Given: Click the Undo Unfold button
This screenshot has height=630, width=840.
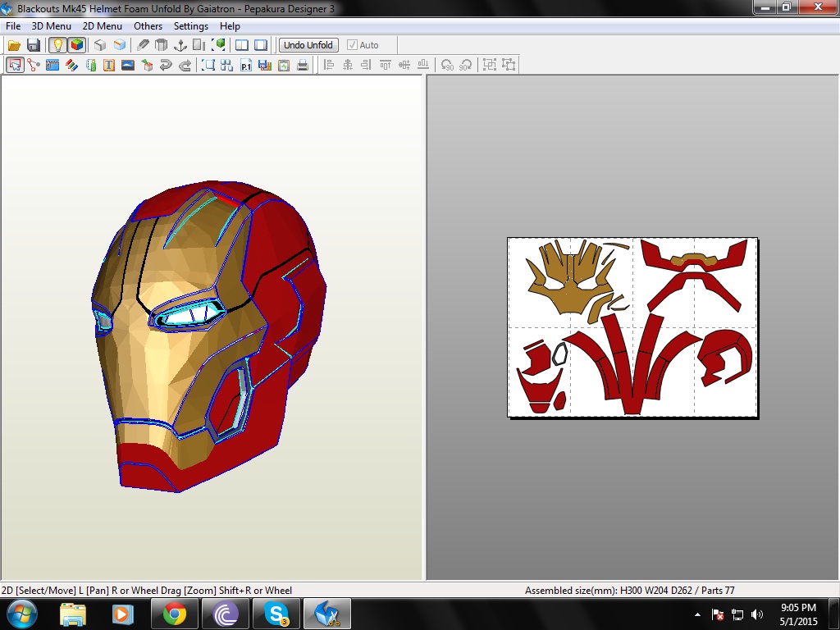Looking at the screenshot, I should [x=308, y=46].
